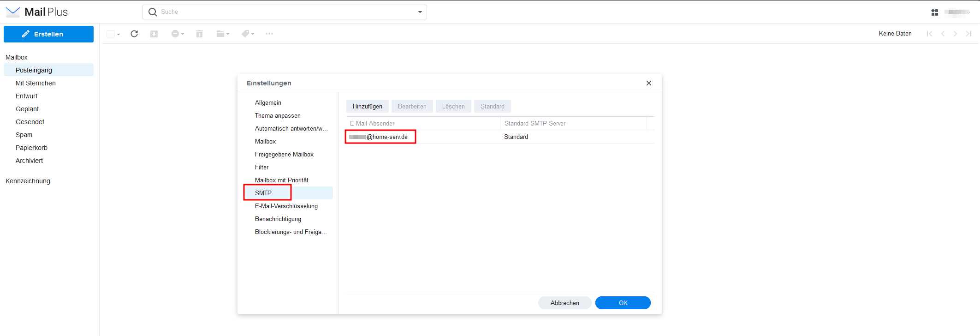This screenshot has width=980, height=336.
Task: Open the label tag dropdown
Action: tap(248, 34)
